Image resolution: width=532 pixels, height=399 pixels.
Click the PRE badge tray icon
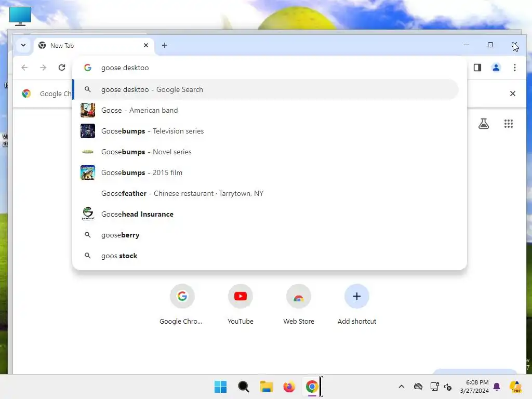[x=516, y=387]
